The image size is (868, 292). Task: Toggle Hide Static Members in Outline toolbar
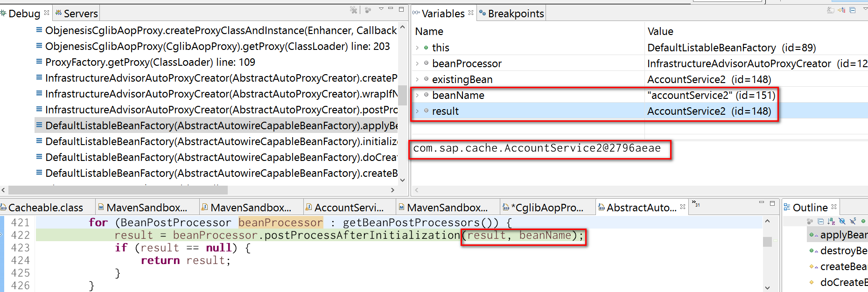[853, 221]
